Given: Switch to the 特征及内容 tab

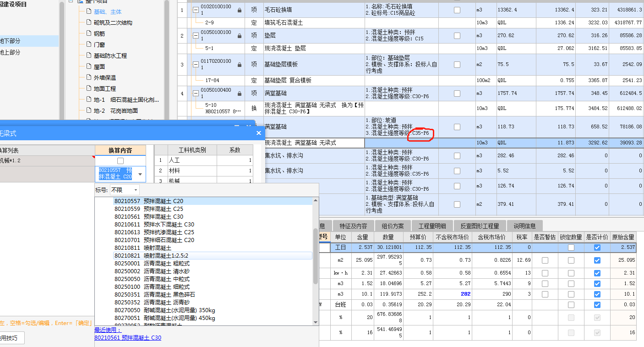Looking at the screenshot, I should 353,226.
